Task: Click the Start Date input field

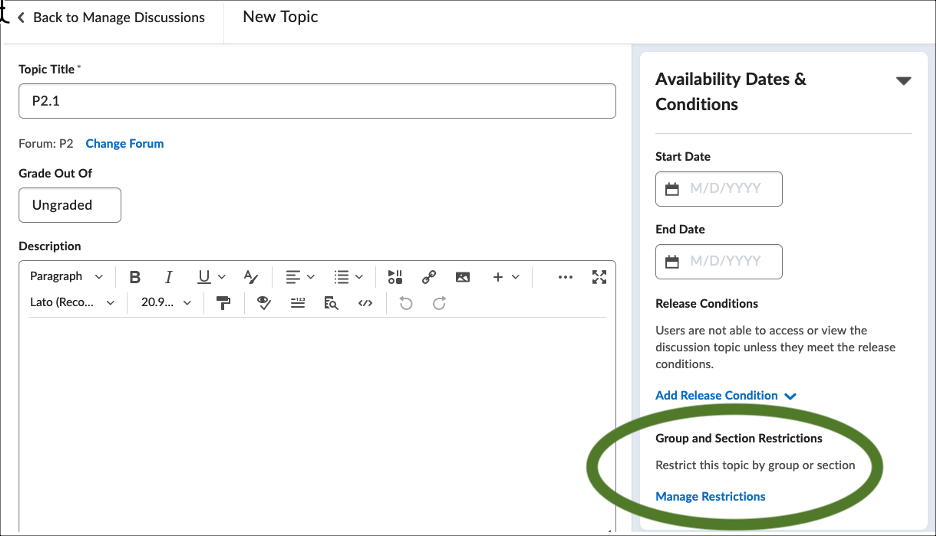Action: 719,189
